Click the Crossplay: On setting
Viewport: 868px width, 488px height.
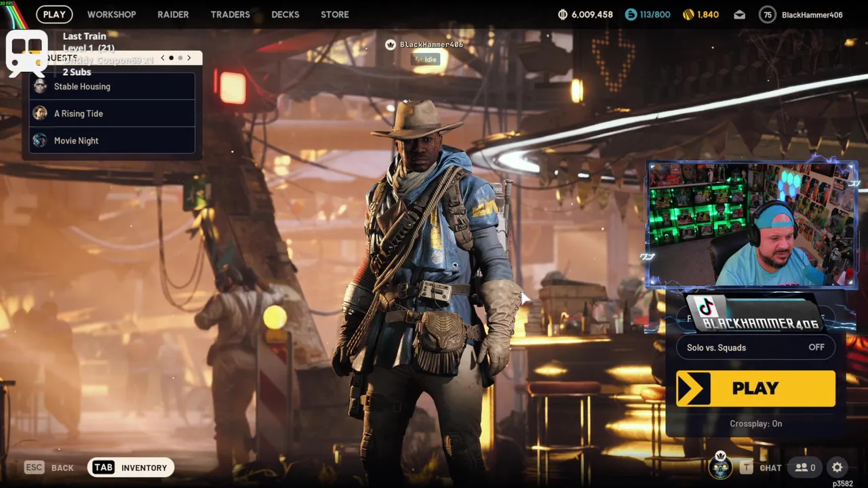coord(755,424)
